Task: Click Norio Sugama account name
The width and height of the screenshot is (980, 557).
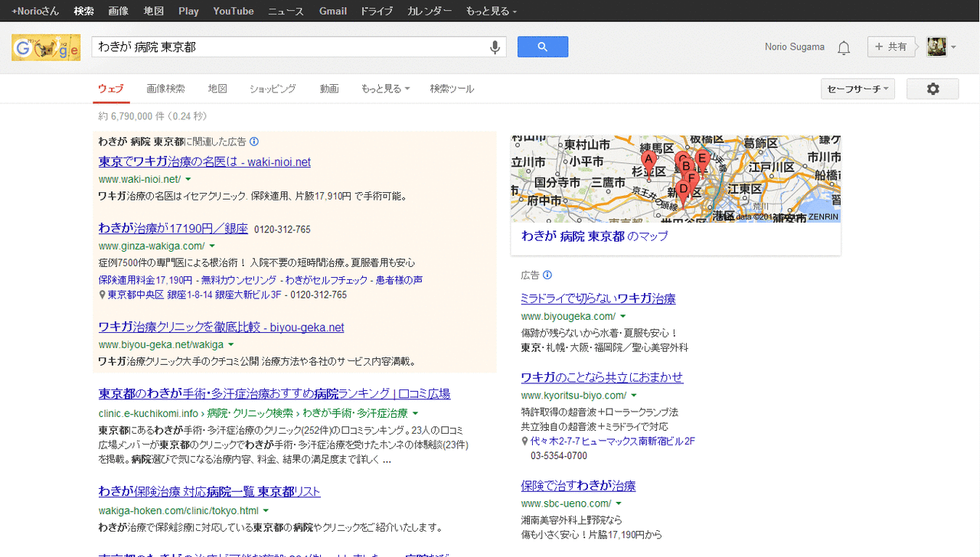Action: click(795, 47)
